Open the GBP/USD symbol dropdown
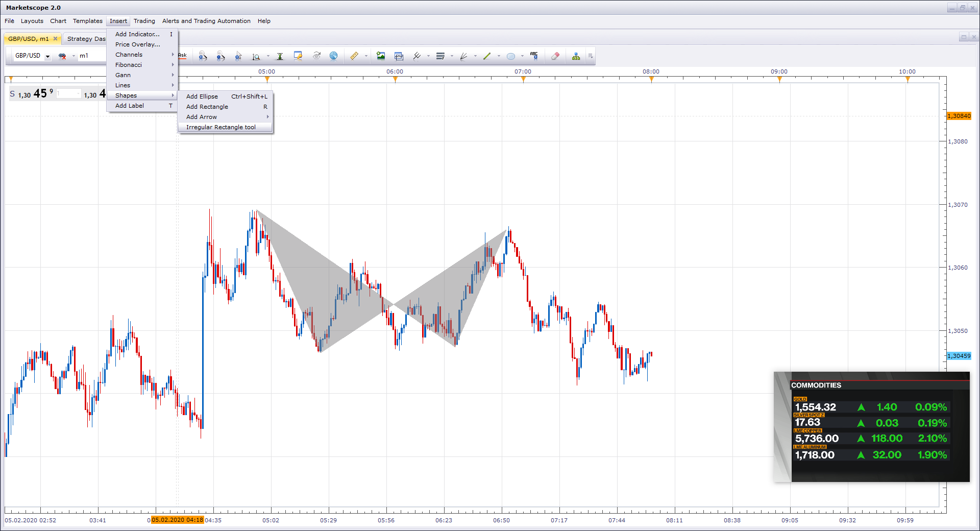This screenshot has height=531, width=980. click(47, 56)
